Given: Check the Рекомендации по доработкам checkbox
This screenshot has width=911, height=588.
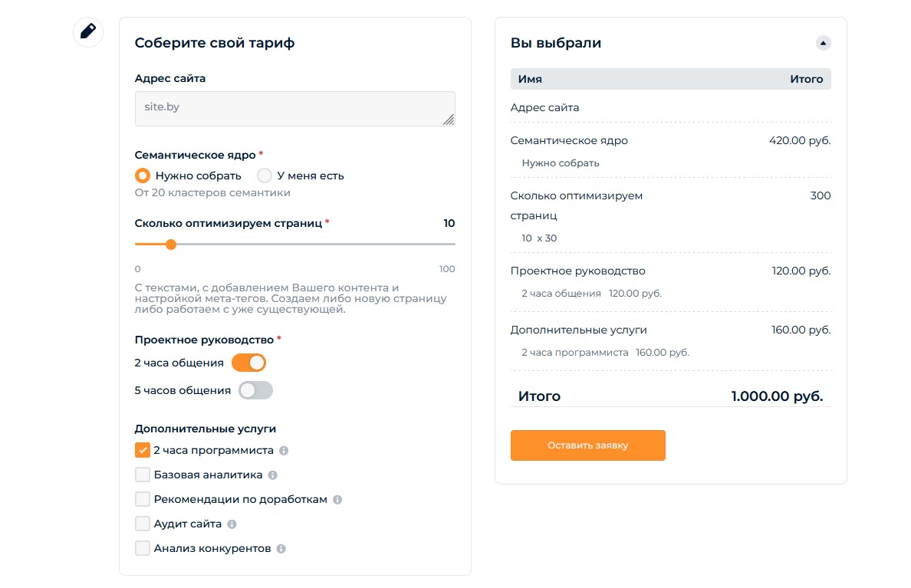Looking at the screenshot, I should tap(143, 499).
